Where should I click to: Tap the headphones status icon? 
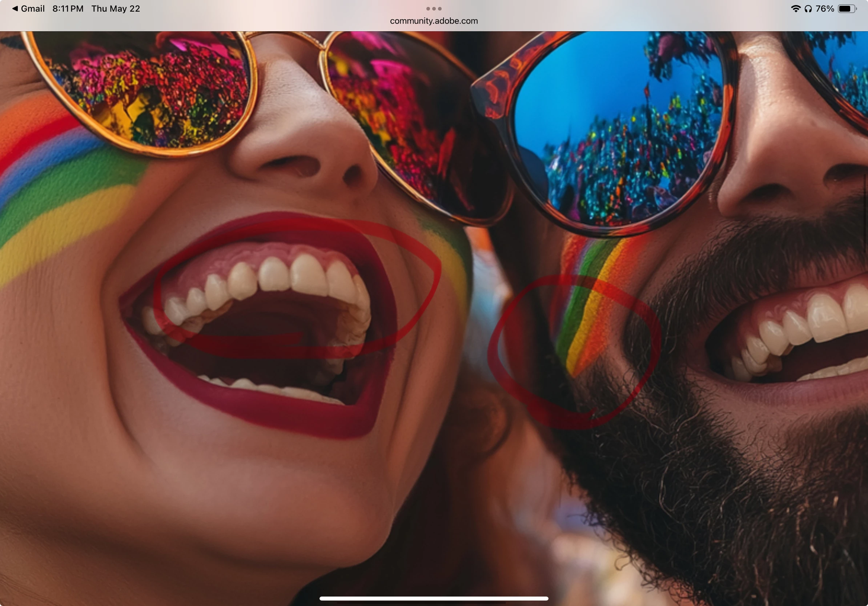pos(808,8)
